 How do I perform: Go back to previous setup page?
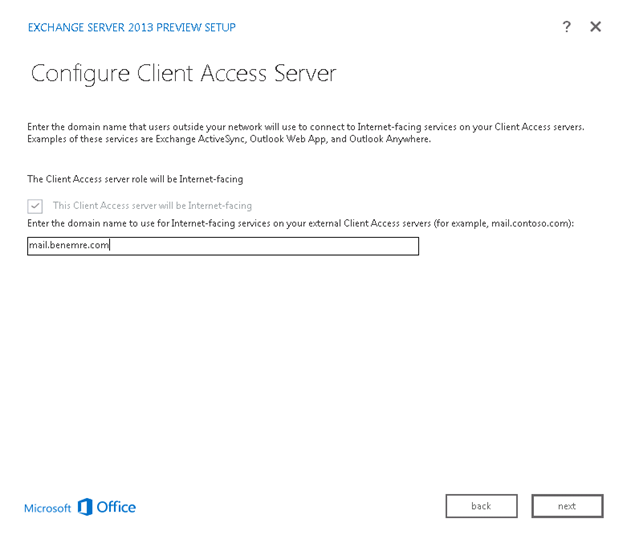pyautogui.click(x=481, y=506)
